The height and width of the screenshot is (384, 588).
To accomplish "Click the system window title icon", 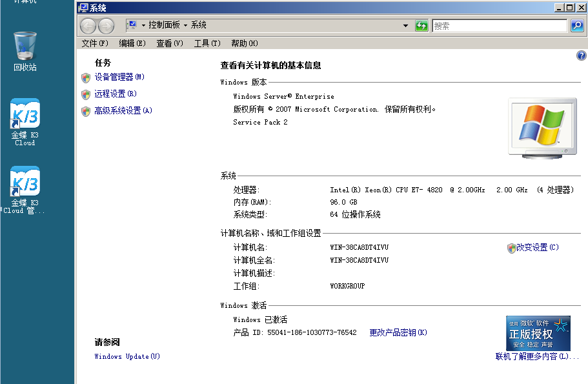I will 83,8.
